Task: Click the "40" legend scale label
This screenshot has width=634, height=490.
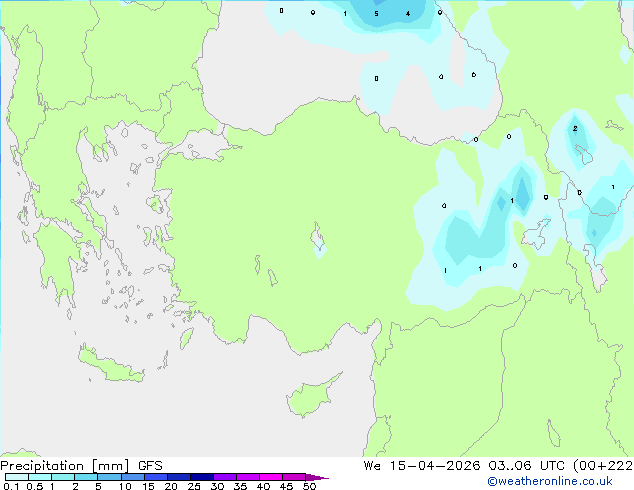Action: pyautogui.click(x=263, y=486)
